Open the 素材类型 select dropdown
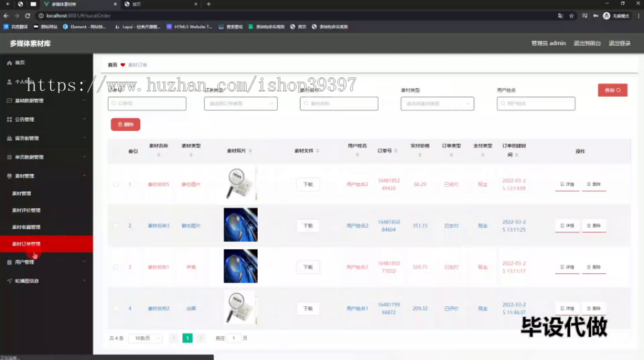This screenshot has width=644, height=360. [x=437, y=104]
